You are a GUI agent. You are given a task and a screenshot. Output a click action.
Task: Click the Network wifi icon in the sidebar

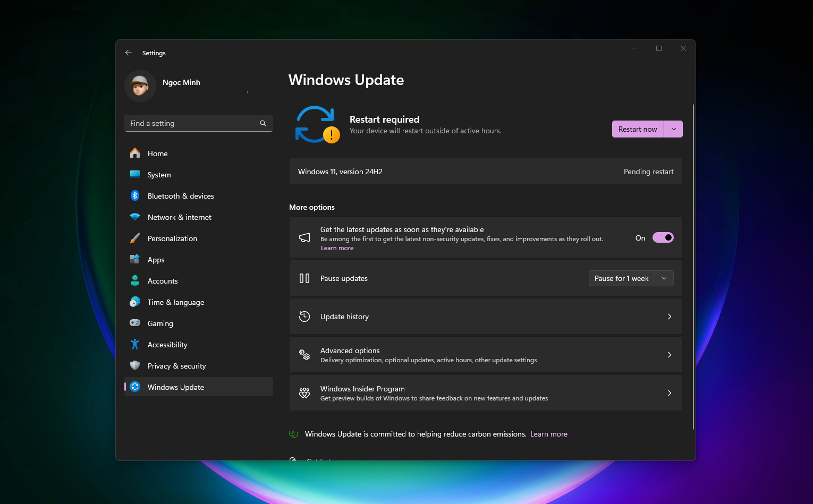[x=135, y=217]
